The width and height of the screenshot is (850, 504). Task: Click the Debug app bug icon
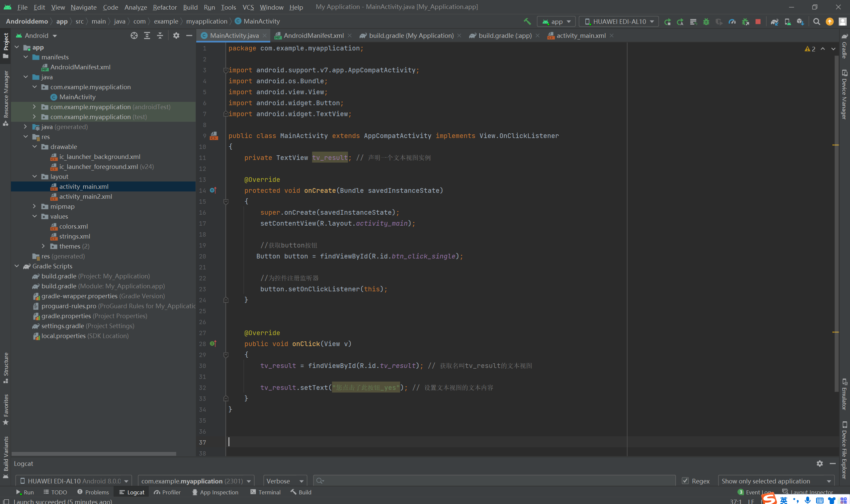click(x=706, y=21)
